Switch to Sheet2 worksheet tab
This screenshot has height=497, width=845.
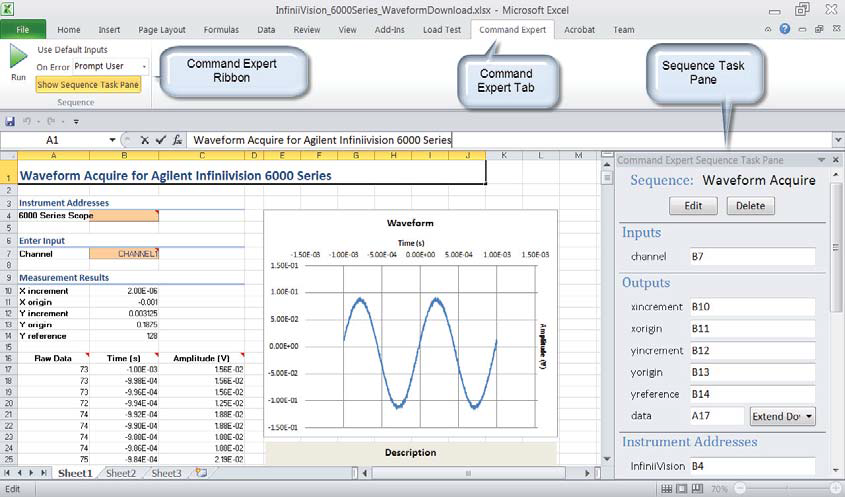120,473
